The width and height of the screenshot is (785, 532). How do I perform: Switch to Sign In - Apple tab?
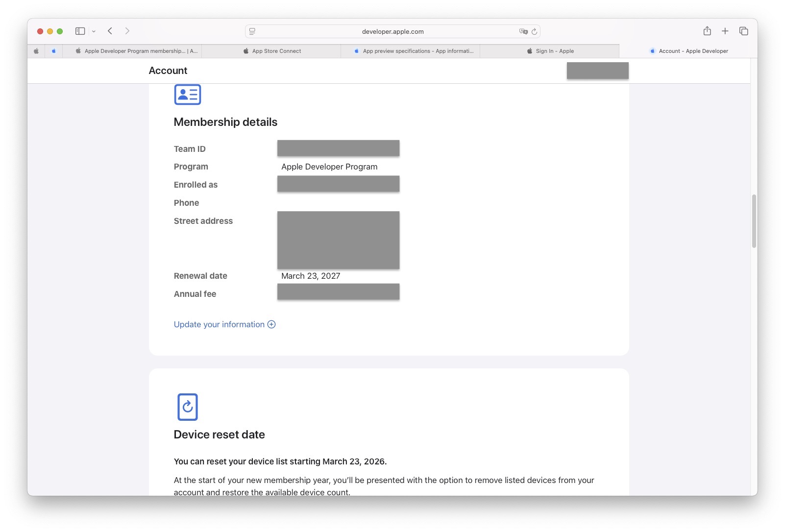(550, 51)
